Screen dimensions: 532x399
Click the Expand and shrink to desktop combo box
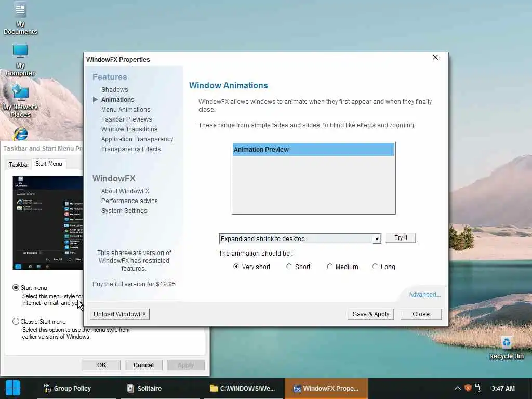point(300,239)
